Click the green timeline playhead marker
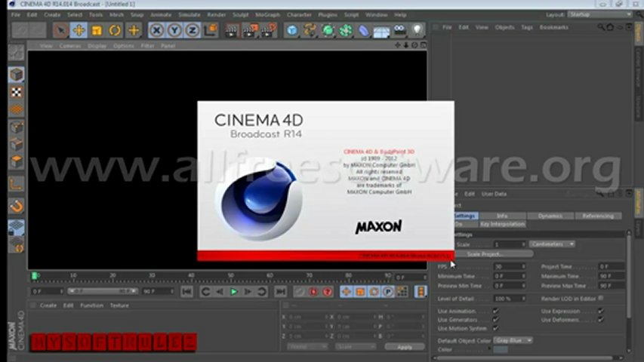Image resolution: width=644 pixels, height=362 pixels. [35, 275]
